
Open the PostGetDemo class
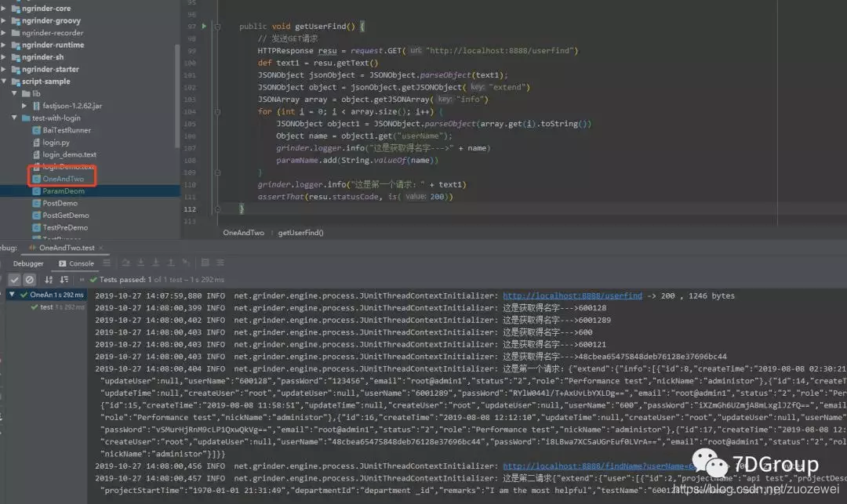[x=66, y=216]
